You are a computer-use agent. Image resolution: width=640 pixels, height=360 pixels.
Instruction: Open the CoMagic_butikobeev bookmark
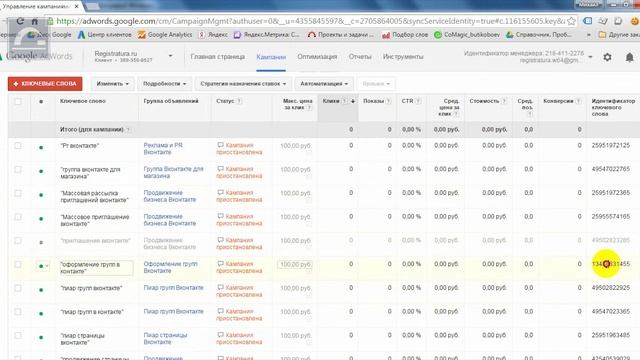click(x=467, y=35)
